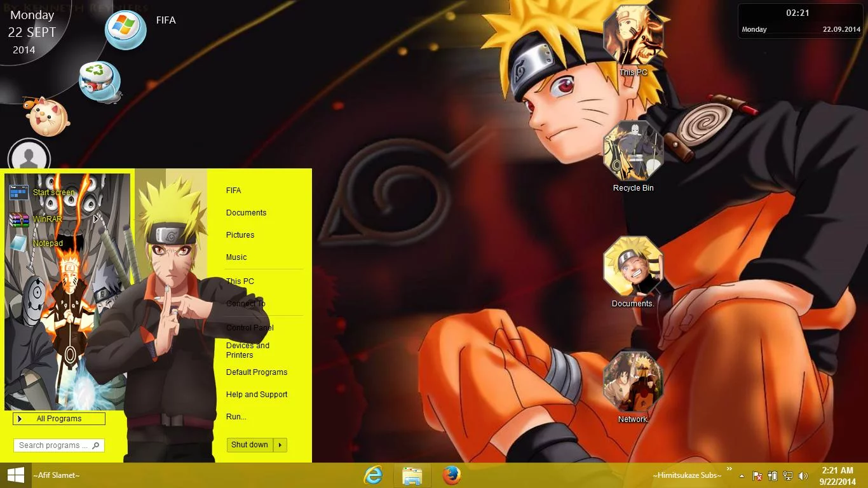
Task: Click the network connection tray icon
Action: point(788,476)
